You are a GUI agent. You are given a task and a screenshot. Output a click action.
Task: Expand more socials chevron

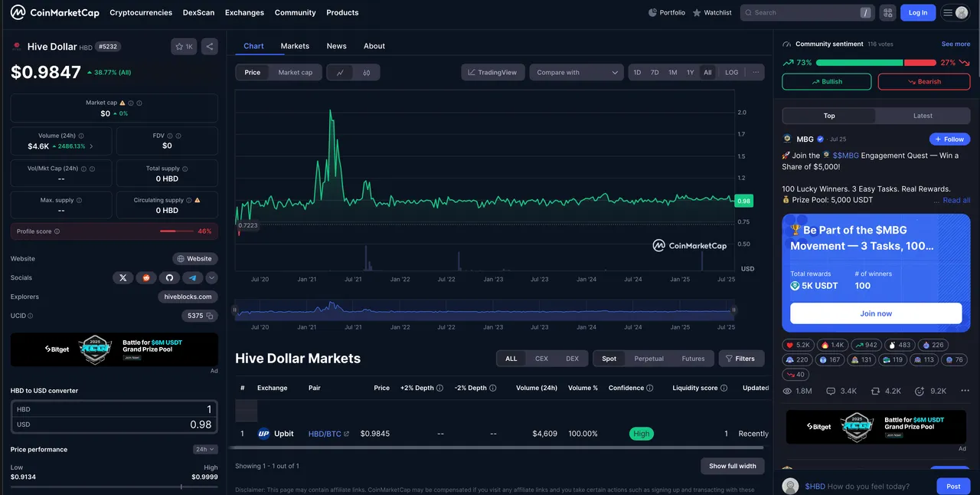(212, 277)
